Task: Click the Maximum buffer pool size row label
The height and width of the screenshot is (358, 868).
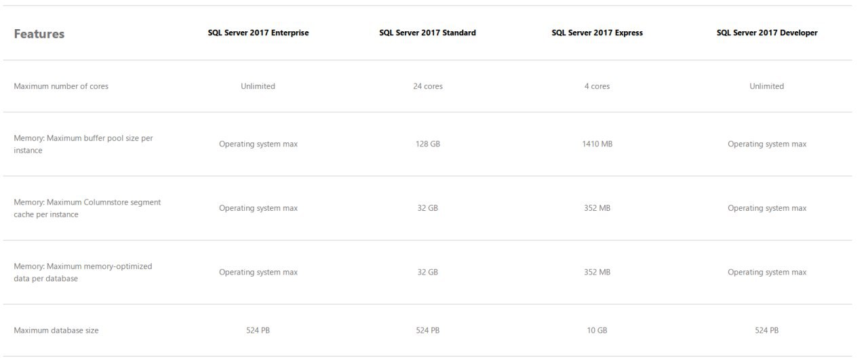Action: pos(83,144)
